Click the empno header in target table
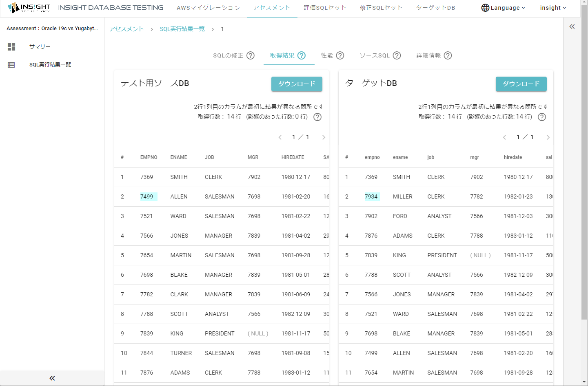Image resolution: width=588 pixels, height=386 pixels. [x=372, y=157]
